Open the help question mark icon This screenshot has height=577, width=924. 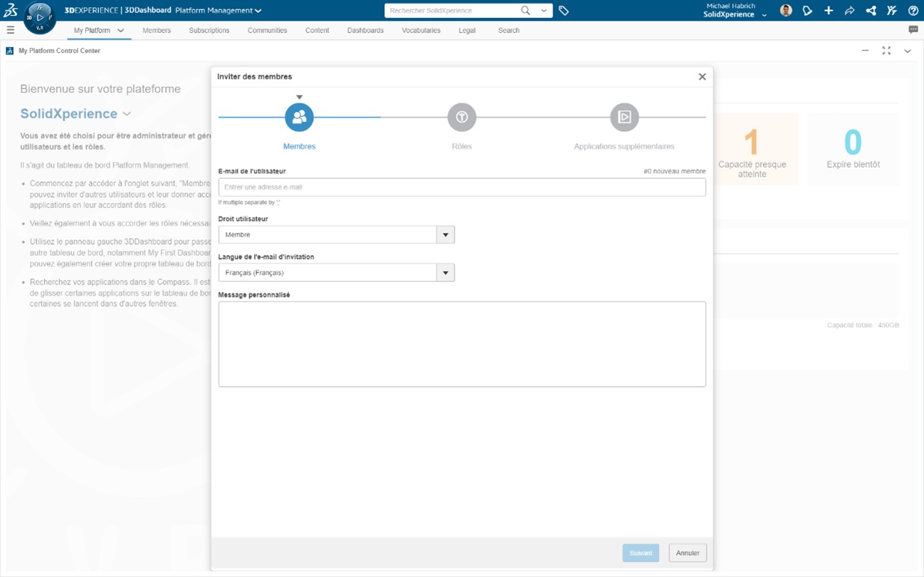[x=913, y=10]
